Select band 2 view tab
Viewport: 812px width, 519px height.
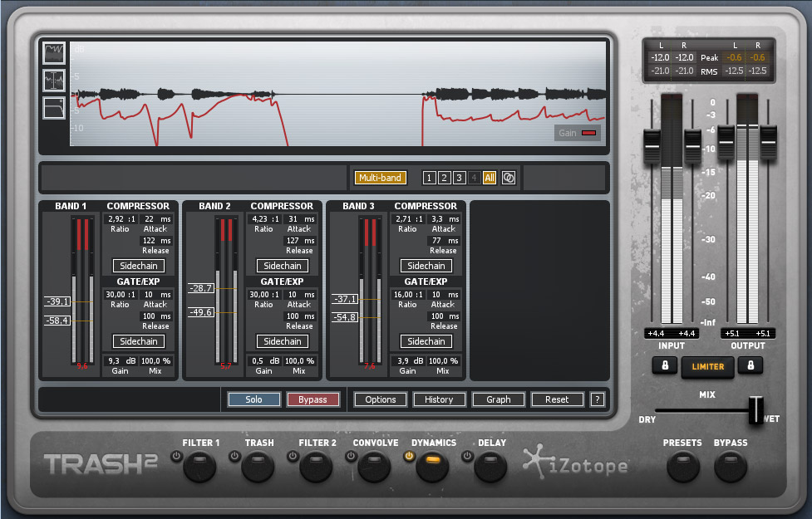point(443,177)
